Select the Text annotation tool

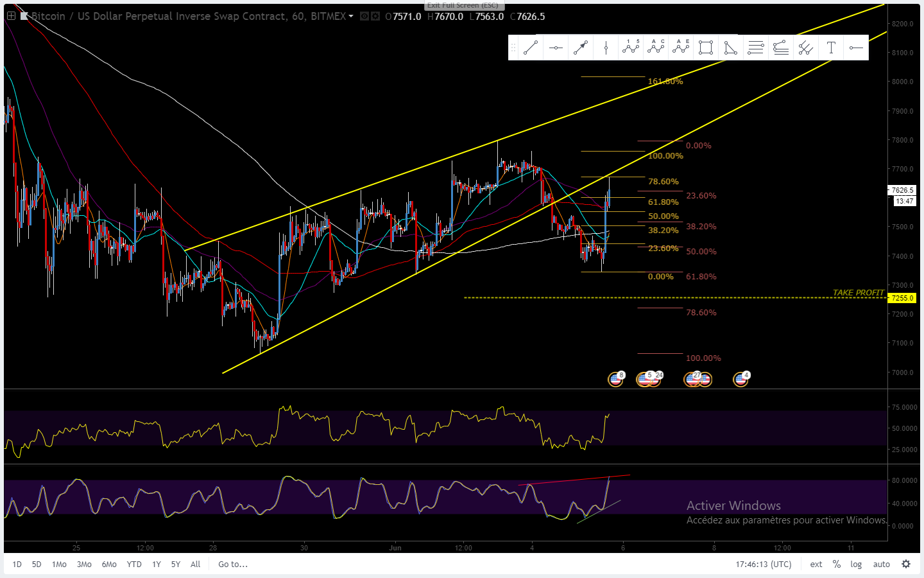(x=831, y=48)
